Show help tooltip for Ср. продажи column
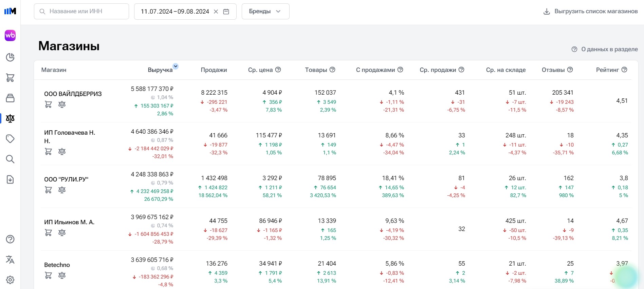The width and height of the screenshot is (644, 289). coord(461,70)
